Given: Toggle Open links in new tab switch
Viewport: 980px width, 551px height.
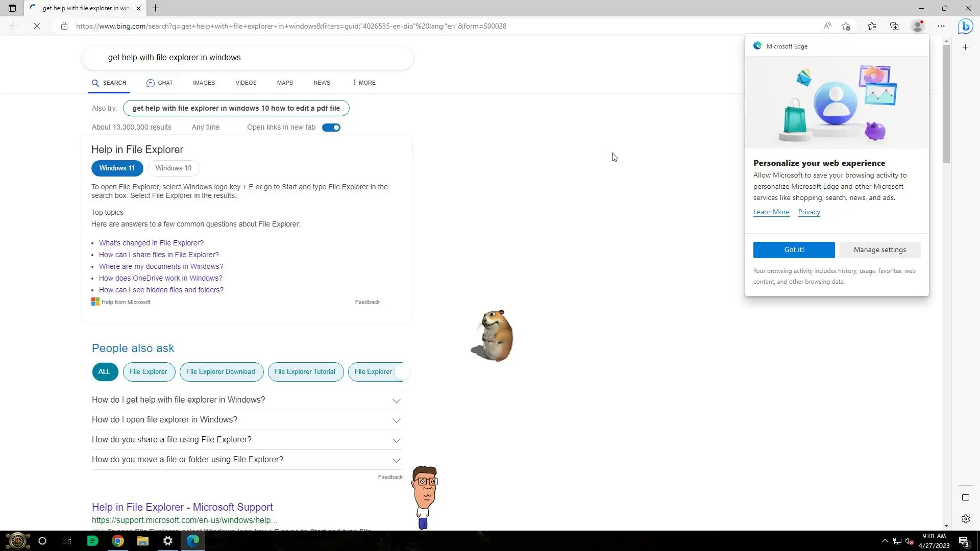Looking at the screenshot, I should point(331,128).
